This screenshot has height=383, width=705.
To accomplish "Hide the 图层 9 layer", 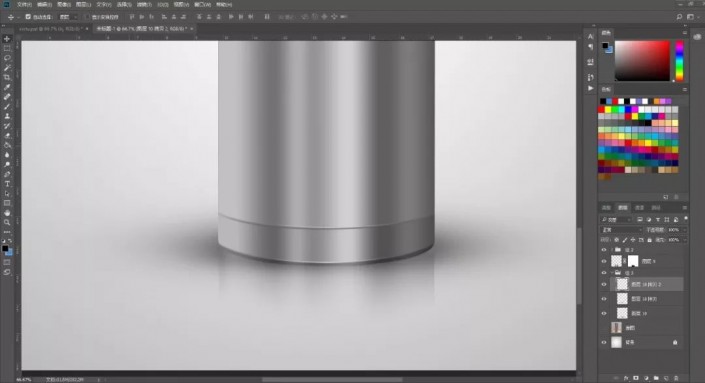I will pyautogui.click(x=604, y=261).
